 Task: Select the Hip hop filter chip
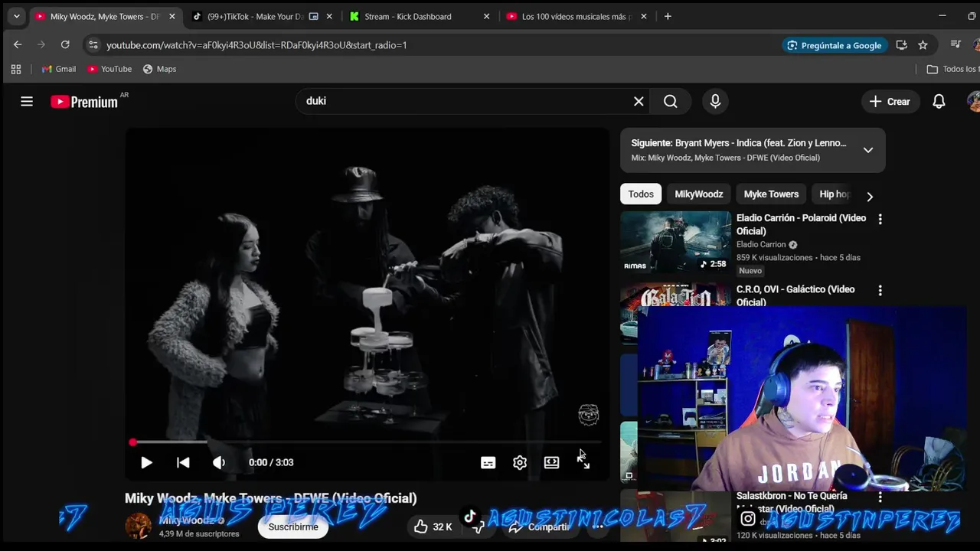coord(833,194)
